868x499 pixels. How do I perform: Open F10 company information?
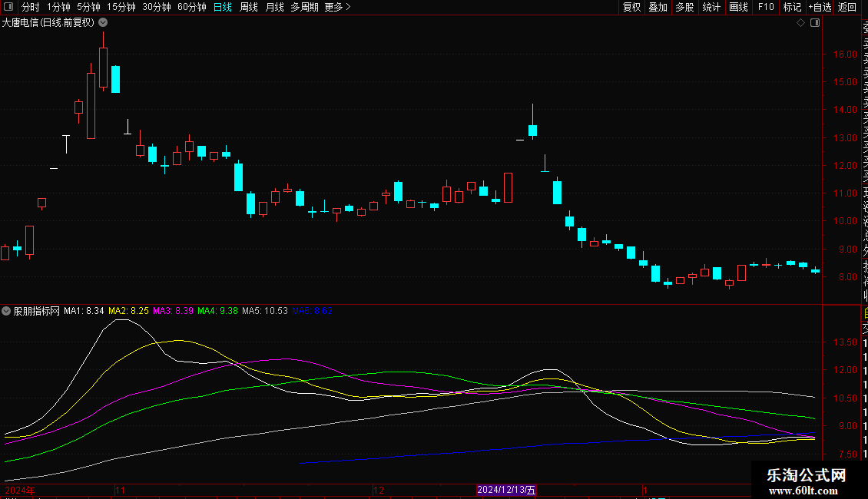click(x=766, y=7)
